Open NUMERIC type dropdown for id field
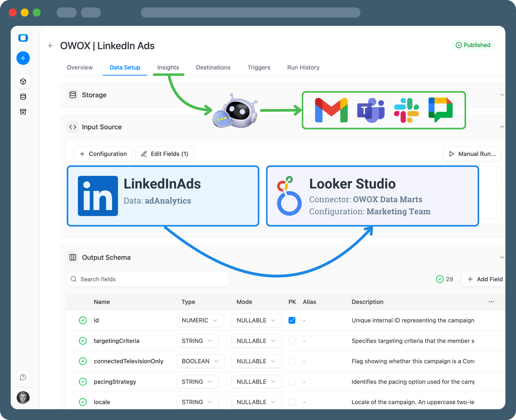 pyautogui.click(x=200, y=320)
